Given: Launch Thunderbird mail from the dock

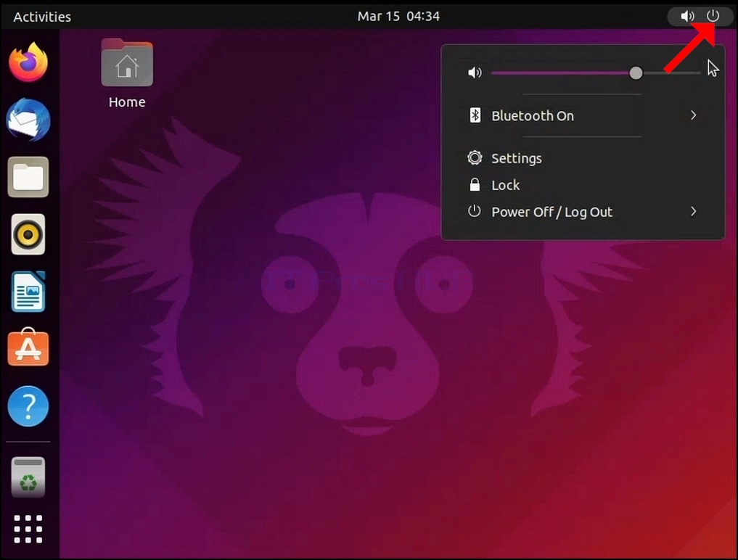Looking at the screenshot, I should coord(28,120).
